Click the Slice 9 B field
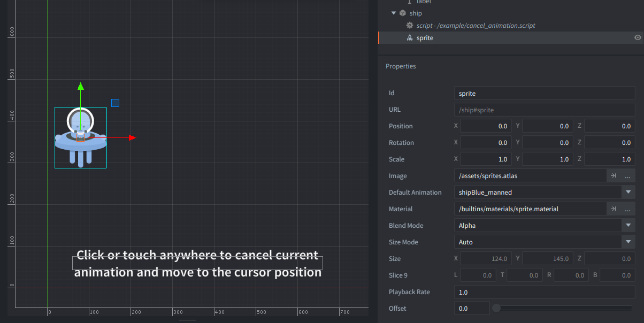 pos(617,275)
